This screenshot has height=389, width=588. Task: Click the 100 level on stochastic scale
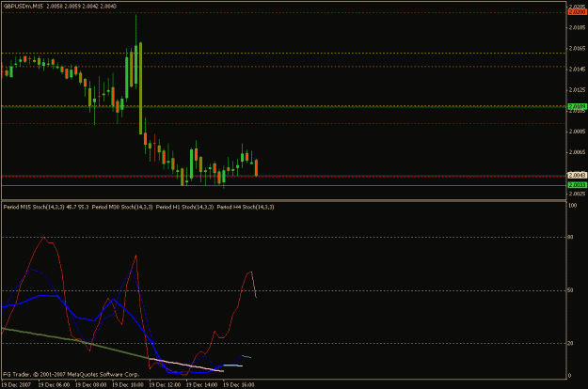[573, 206]
